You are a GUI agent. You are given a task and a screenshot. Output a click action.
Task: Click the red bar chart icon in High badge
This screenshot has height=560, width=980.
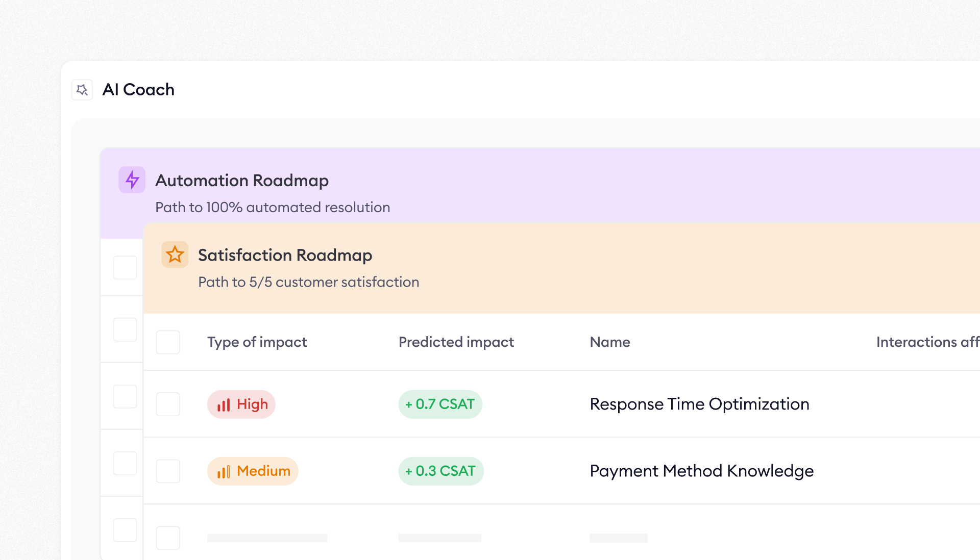click(224, 405)
